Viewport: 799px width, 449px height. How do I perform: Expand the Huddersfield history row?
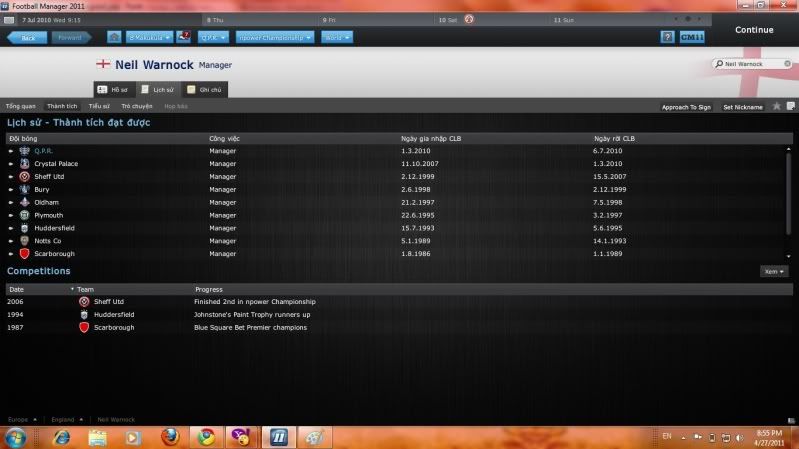pos(11,228)
